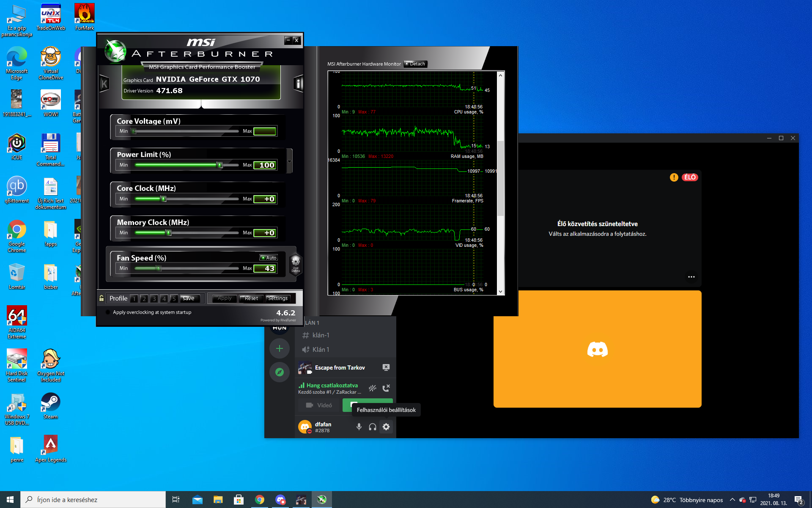Screen dimensions: 812x508
Task: Select Afterburner profile slot 1
Action: pyautogui.click(x=134, y=299)
